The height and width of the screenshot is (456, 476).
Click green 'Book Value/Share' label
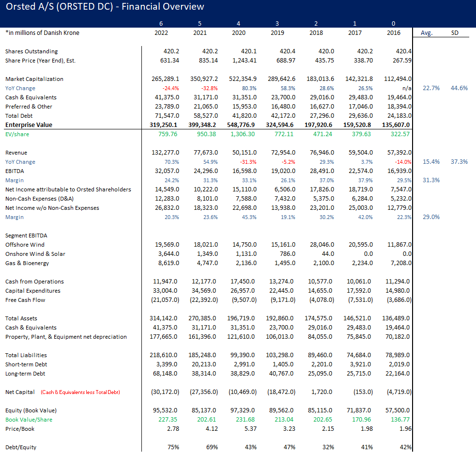point(29,420)
